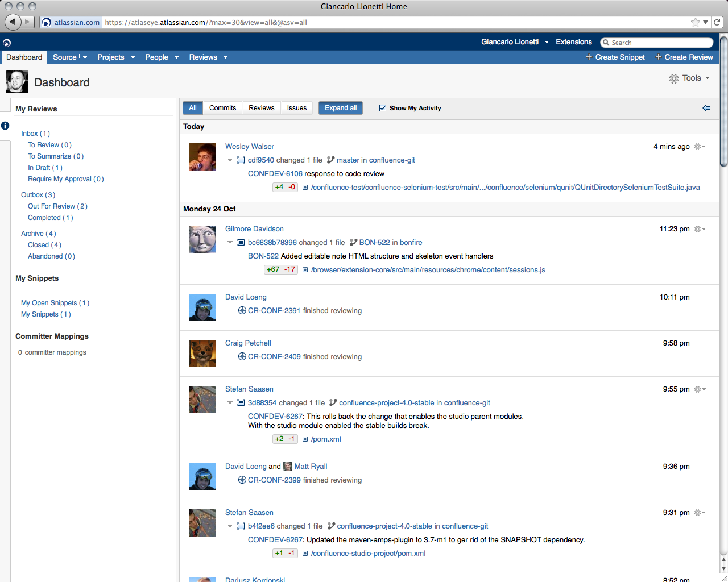Reload the page with the refresh icon
728x582 pixels.
coord(717,22)
